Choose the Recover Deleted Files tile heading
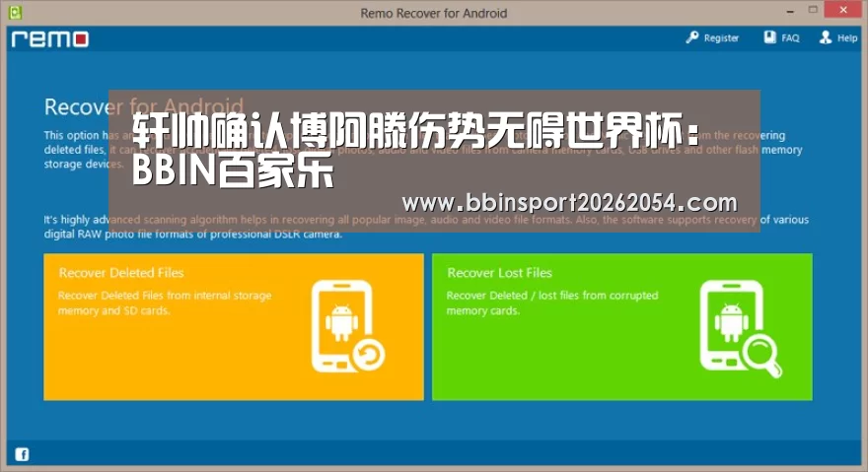 [x=121, y=273]
